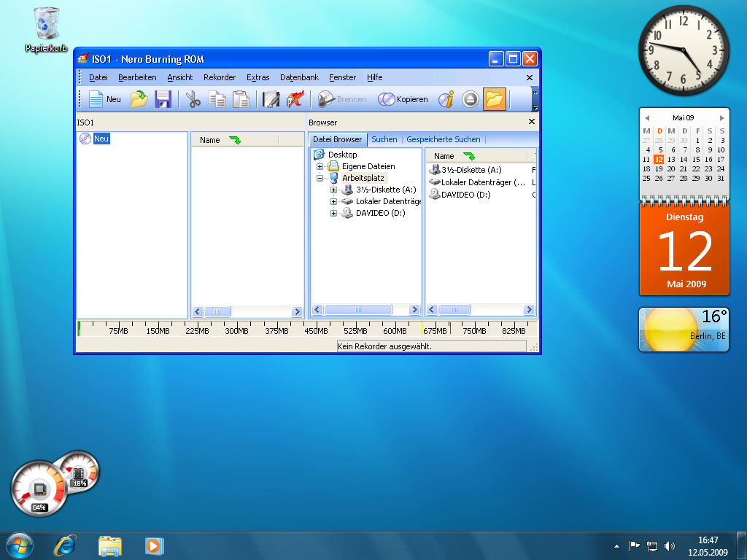Click the eject disc icon
747x560 pixels.
pyautogui.click(x=471, y=99)
